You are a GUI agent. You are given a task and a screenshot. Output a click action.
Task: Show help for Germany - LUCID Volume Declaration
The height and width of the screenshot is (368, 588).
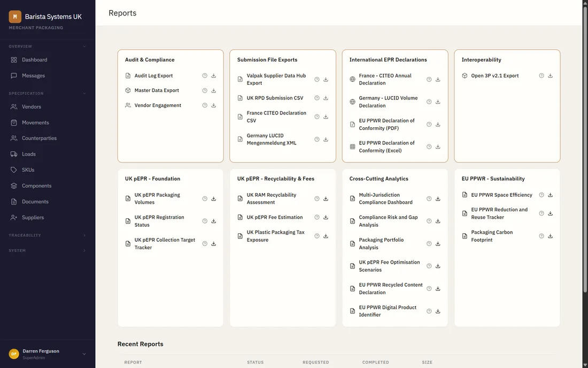pos(429,102)
